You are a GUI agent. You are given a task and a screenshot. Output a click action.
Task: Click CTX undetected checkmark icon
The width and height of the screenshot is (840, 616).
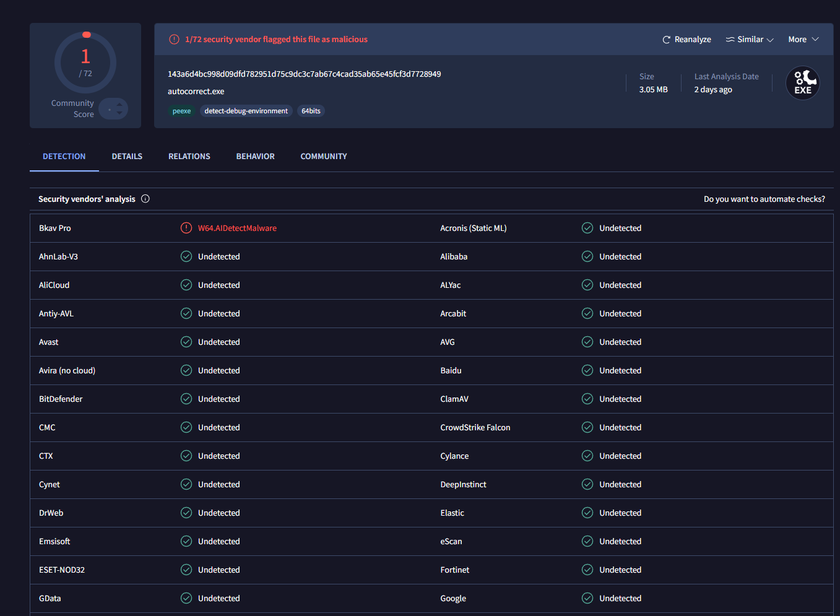point(186,456)
